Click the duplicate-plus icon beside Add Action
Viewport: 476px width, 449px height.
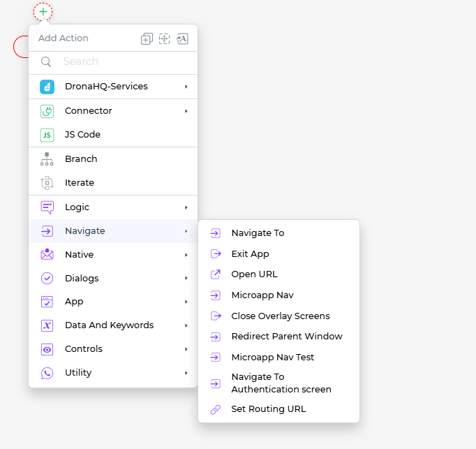[x=147, y=39]
